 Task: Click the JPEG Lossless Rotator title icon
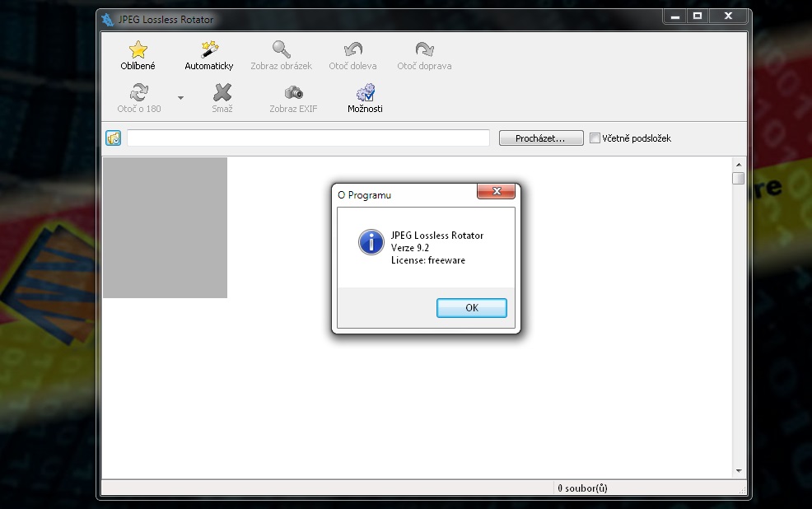tap(107, 20)
